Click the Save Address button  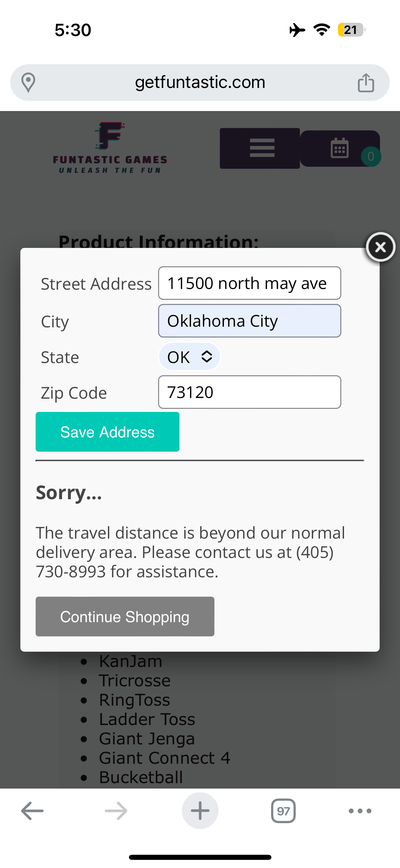108,432
